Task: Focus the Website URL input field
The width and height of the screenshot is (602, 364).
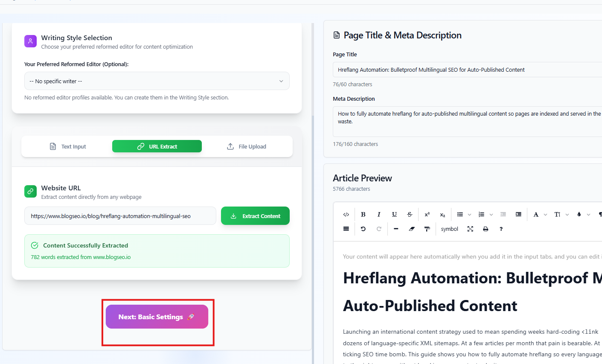Action: [120, 216]
